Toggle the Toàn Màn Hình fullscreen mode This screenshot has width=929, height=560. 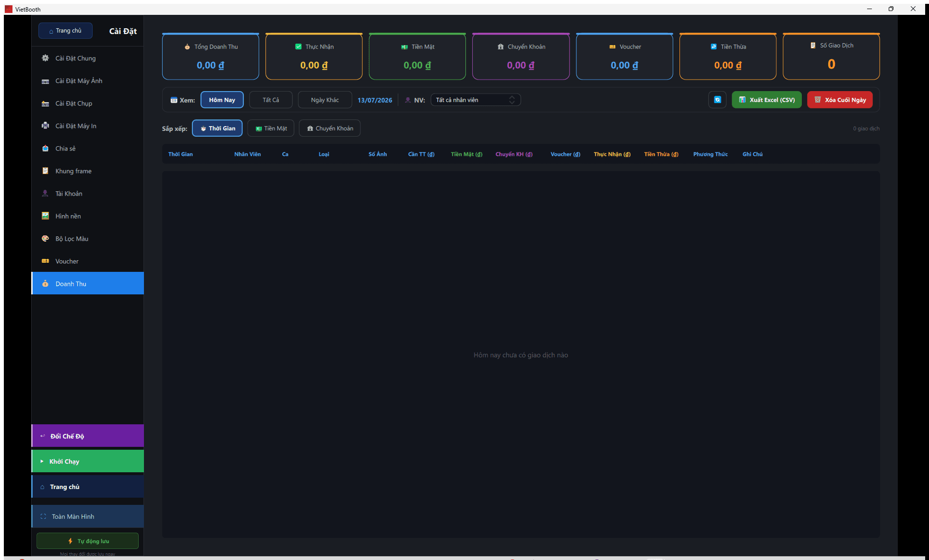coord(87,516)
